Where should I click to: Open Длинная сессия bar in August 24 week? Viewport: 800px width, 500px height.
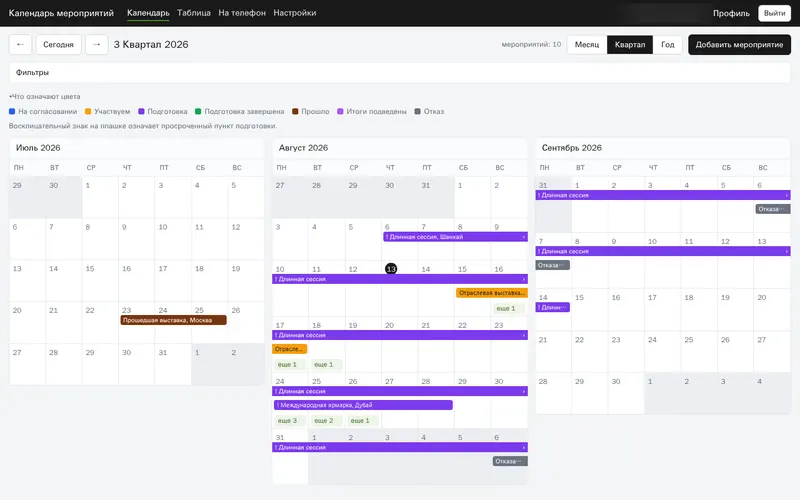tap(400, 391)
